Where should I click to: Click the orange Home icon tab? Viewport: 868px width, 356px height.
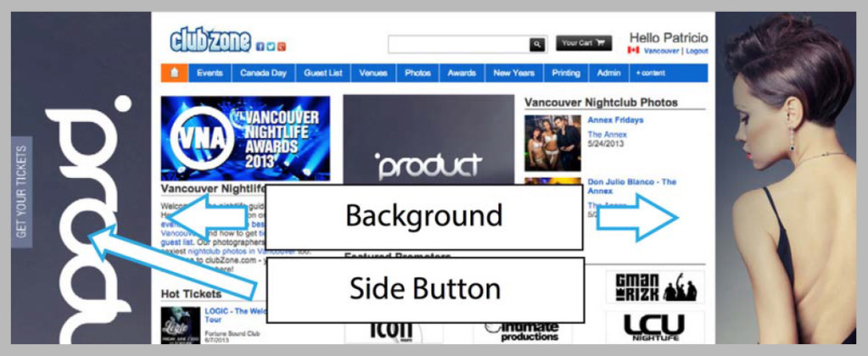coord(175,73)
